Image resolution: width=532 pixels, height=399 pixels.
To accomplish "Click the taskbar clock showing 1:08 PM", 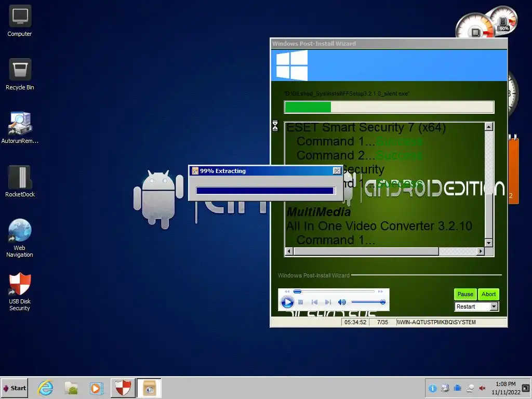I will [x=506, y=388].
